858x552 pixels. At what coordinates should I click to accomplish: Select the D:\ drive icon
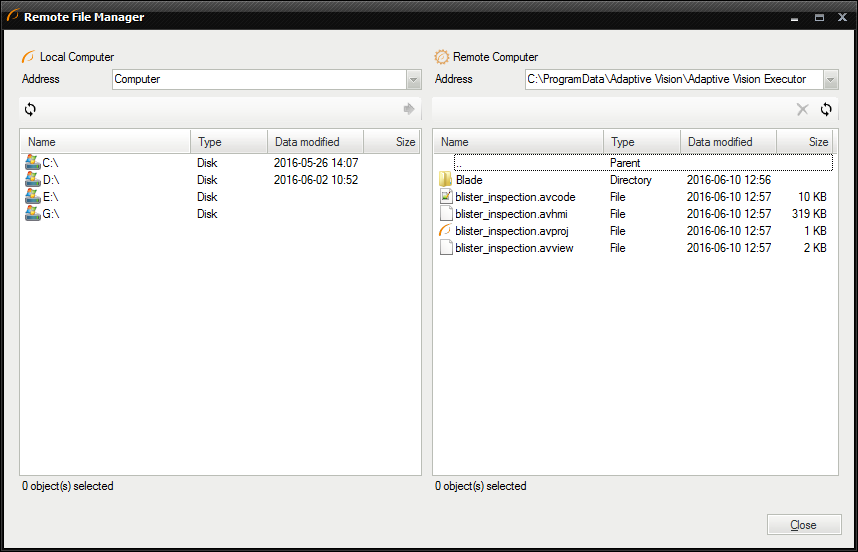click(x=32, y=180)
